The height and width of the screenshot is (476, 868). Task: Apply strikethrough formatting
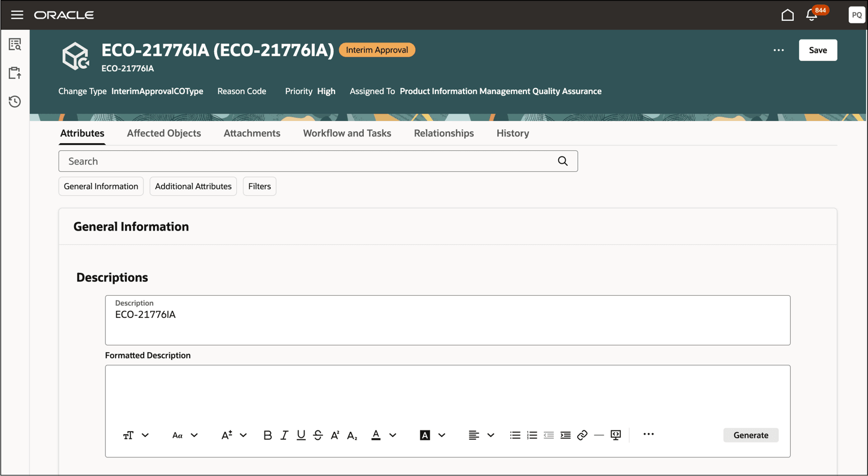318,435
